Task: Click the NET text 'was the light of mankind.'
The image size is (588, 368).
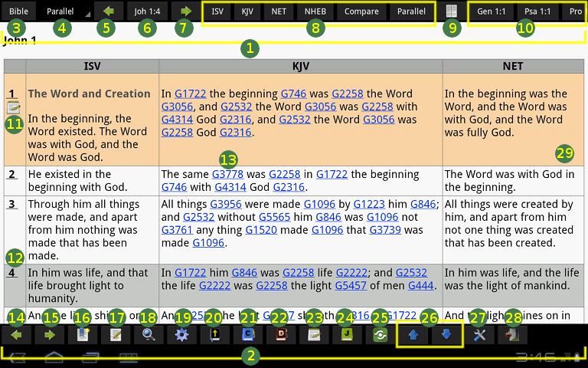Action: (x=507, y=285)
